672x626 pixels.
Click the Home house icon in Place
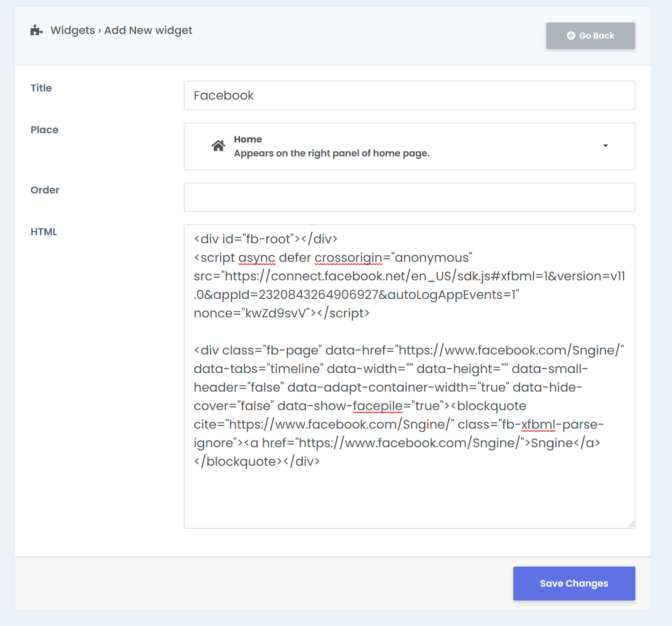(x=218, y=146)
